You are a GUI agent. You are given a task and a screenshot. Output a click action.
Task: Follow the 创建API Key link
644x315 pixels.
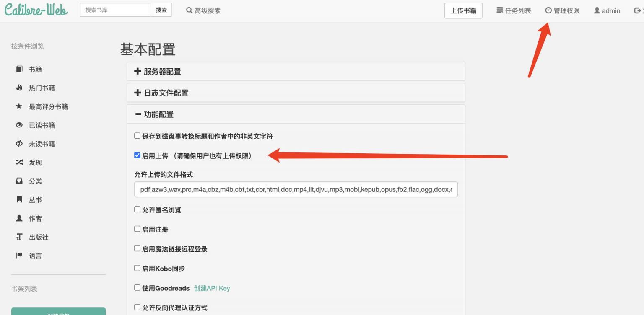point(212,288)
